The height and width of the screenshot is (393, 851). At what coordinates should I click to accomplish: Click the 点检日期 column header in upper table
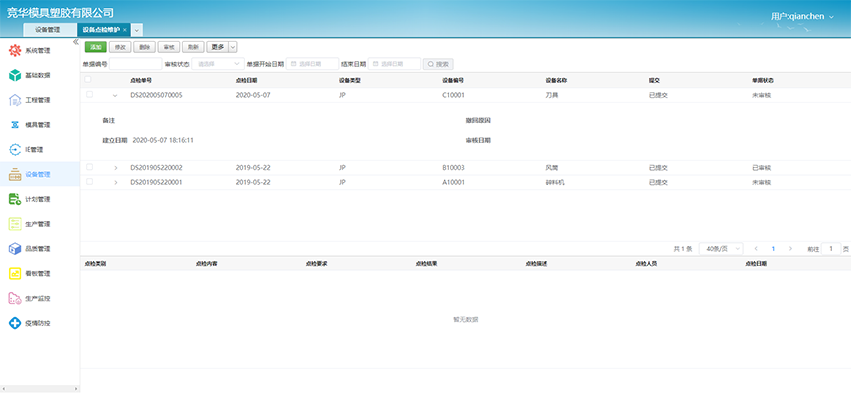click(x=246, y=80)
